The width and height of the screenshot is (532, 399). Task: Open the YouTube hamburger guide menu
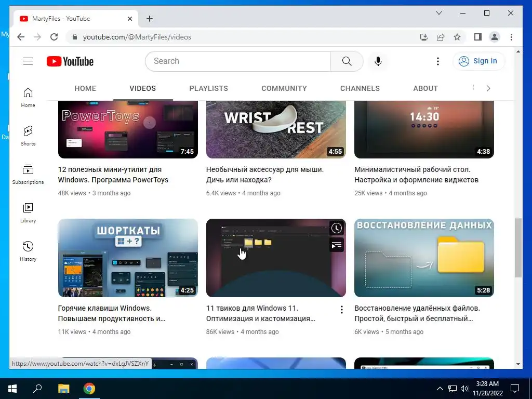pos(28,61)
